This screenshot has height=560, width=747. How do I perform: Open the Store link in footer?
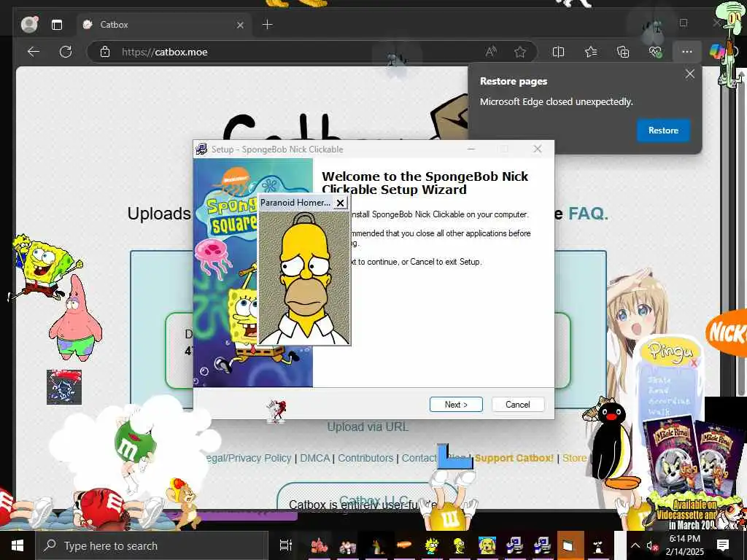tap(575, 458)
